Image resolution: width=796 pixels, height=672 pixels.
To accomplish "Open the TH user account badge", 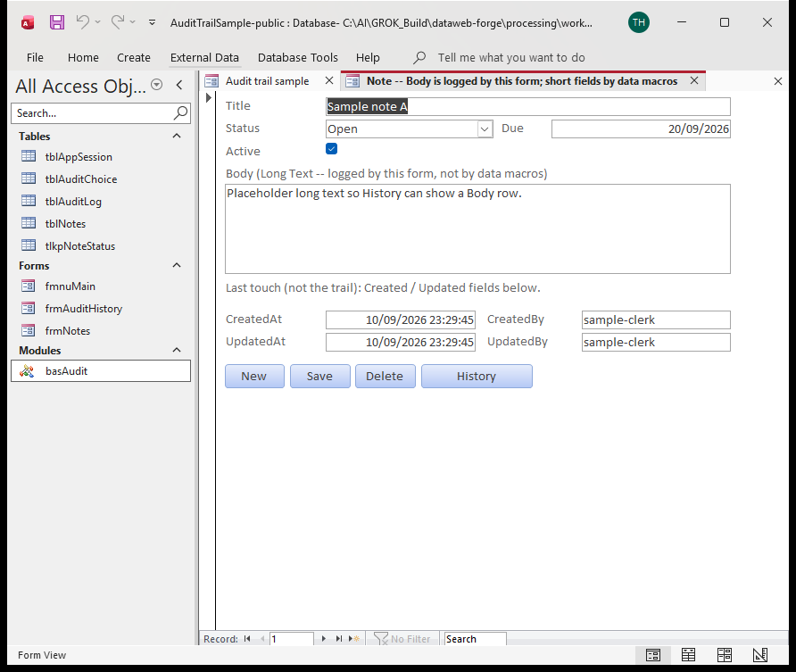I will 639,22.
